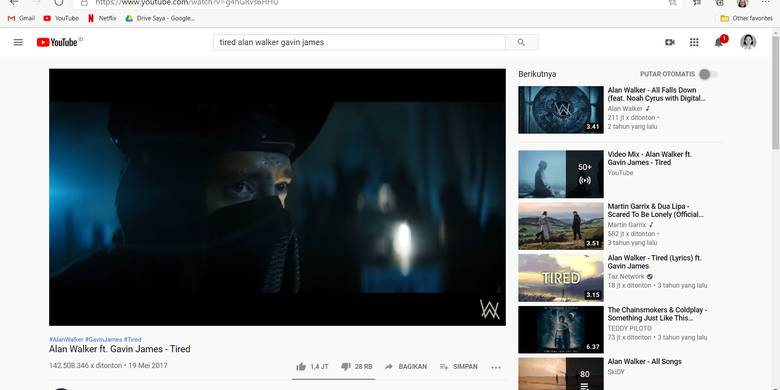The height and width of the screenshot is (390, 780).
Task: Click Alan Walker - All Songs title
Action: 645,362
